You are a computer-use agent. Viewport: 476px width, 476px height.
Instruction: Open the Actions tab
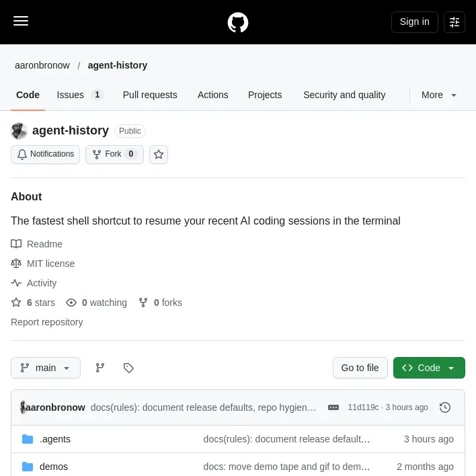click(x=213, y=95)
